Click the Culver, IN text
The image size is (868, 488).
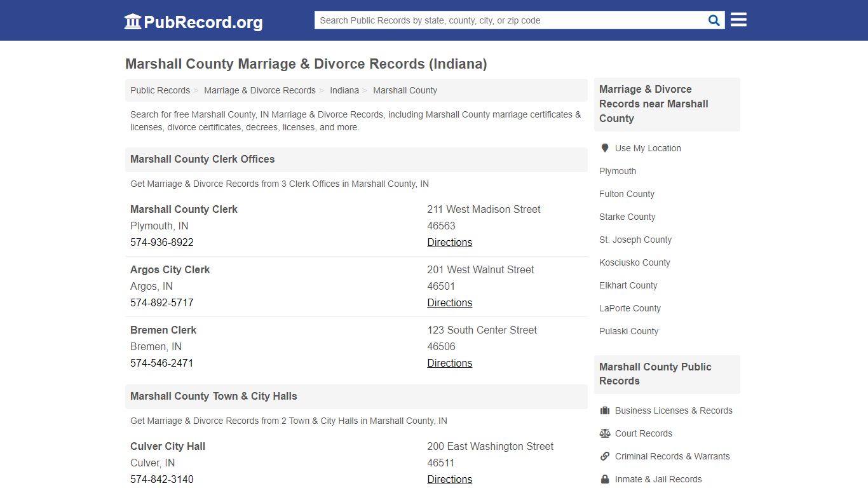(153, 463)
